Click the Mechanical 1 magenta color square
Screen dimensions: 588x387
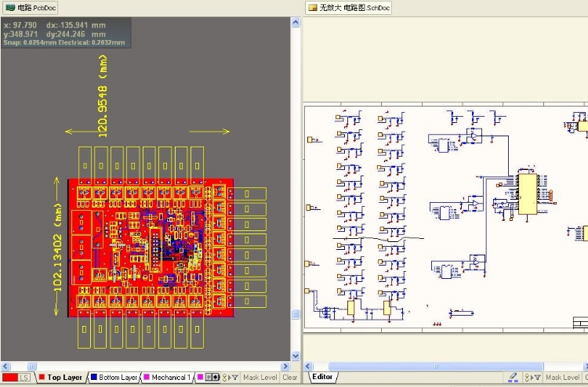click(147, 377)
